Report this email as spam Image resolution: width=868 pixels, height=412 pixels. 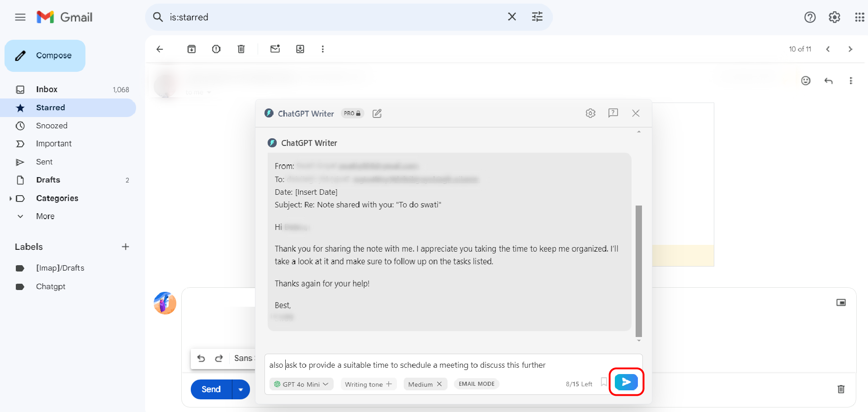pos(216,49)
